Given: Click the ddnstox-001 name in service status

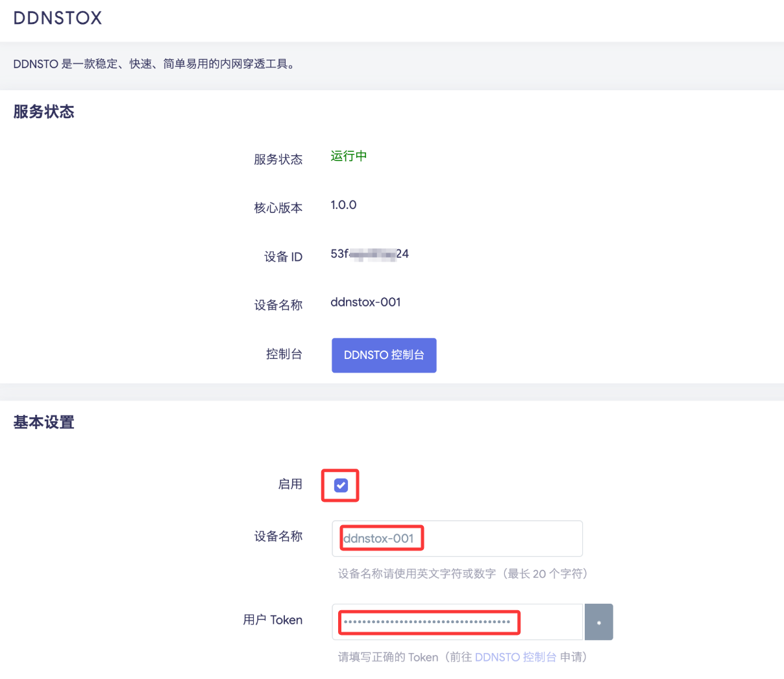Looking at the screenshot, I should coord(365,302).
